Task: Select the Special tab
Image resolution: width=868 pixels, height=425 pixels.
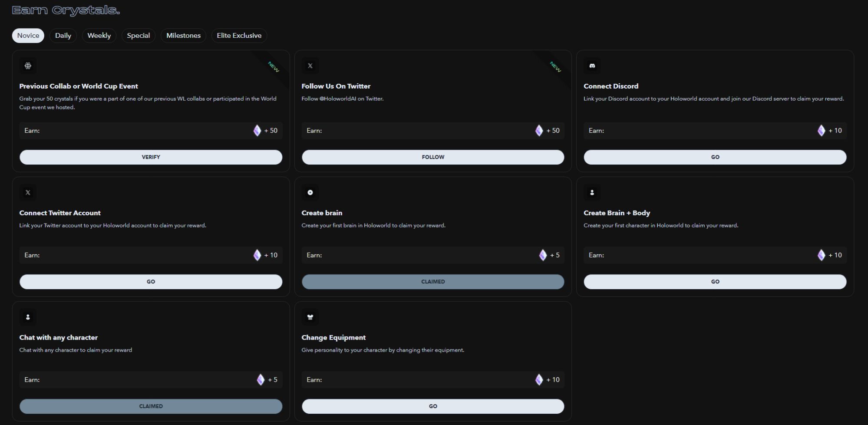Action: (x=138, y=36)
